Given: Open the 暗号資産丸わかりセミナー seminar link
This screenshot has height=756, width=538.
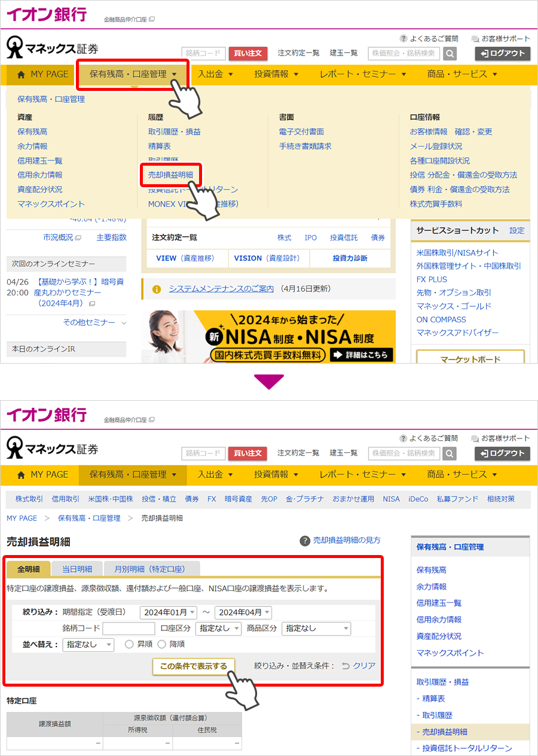Looking at the screenshot, I should click(x=78, y=292).
